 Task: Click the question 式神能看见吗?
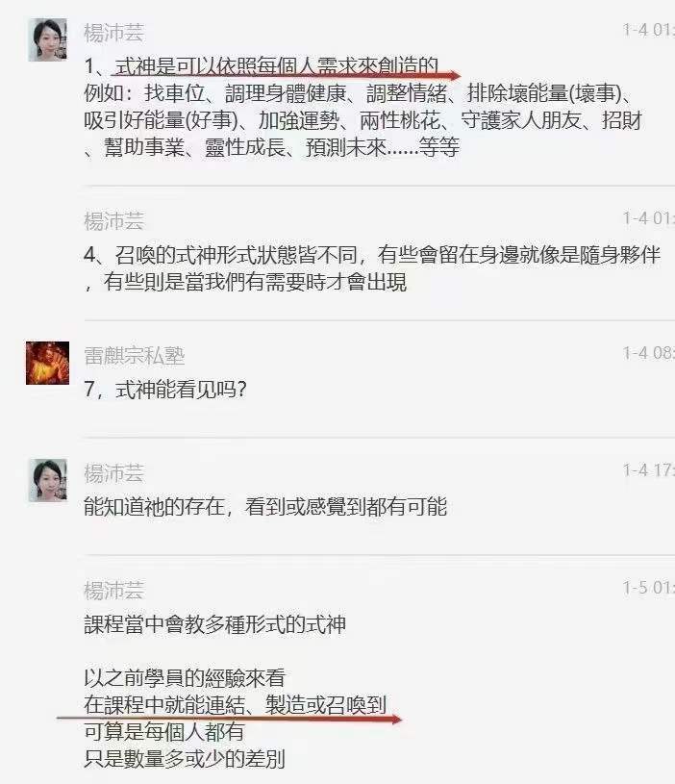click(165, 390)
